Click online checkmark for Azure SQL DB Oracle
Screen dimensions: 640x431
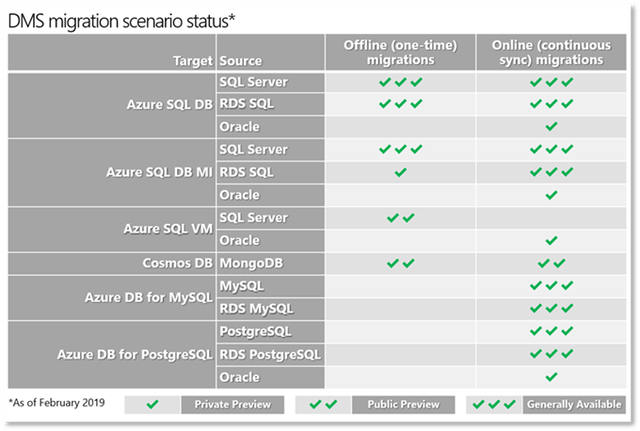pyautogui.click(x=551, y=127)
